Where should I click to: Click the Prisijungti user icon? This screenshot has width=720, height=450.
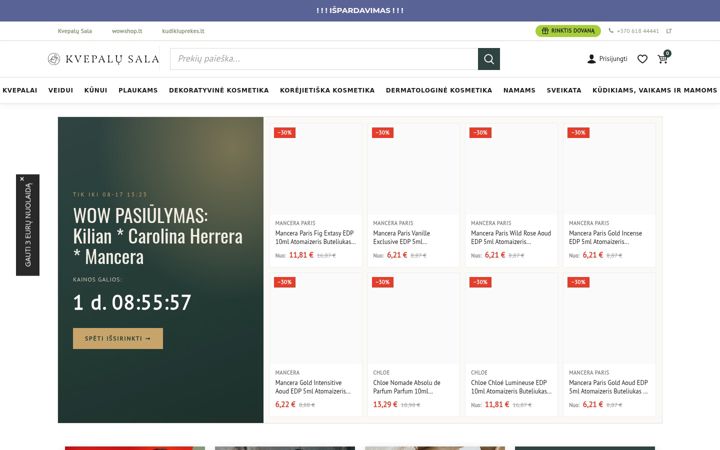[x=591, y=59]
